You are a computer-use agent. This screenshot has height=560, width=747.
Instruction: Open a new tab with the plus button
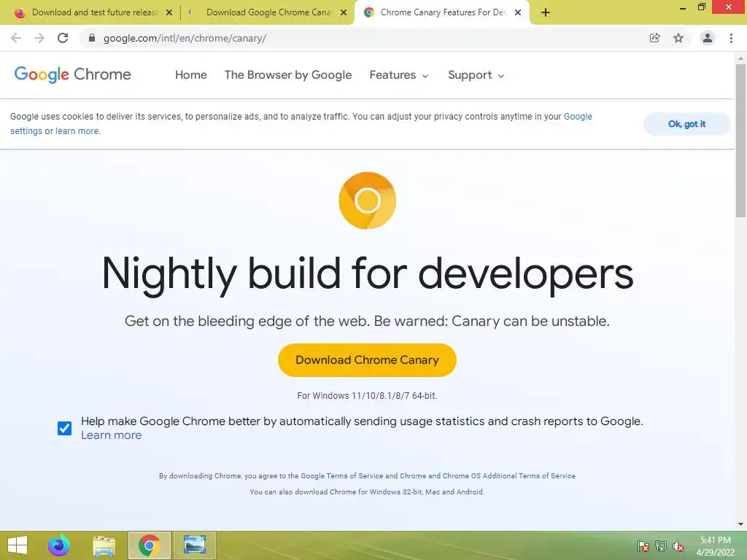point(546,12)
